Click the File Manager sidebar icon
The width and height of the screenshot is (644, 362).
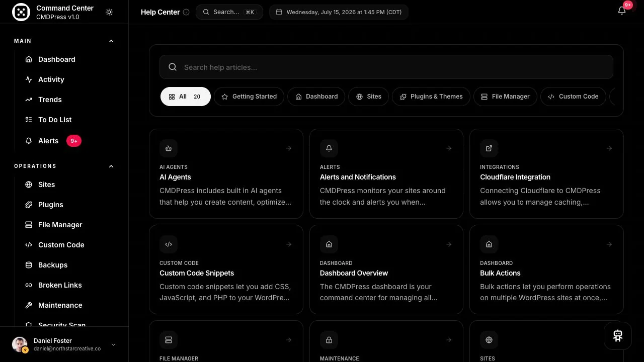pyautogui.click(x=29, y=225)
